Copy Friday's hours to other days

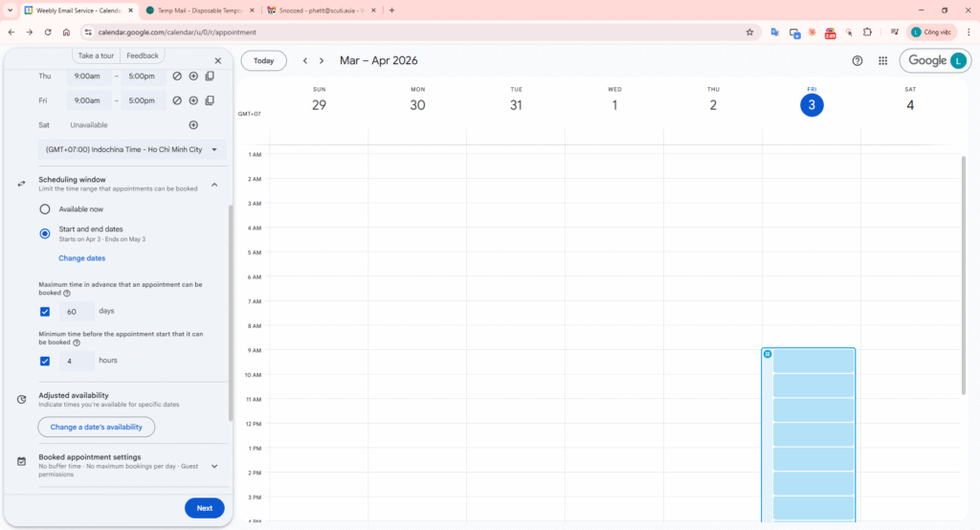(x=210, y=100)
